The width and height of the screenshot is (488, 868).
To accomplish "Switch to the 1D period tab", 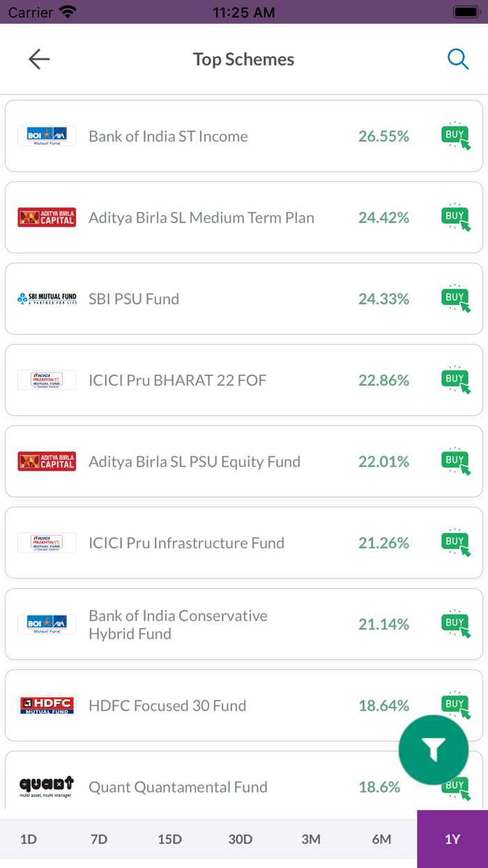I will click(29, 839).
